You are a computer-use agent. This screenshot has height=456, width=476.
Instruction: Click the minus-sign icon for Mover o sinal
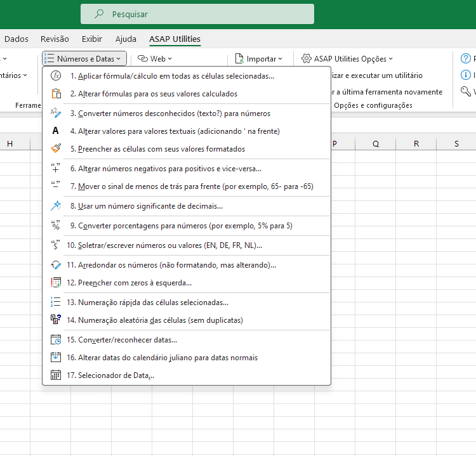[x=56, y=185]
